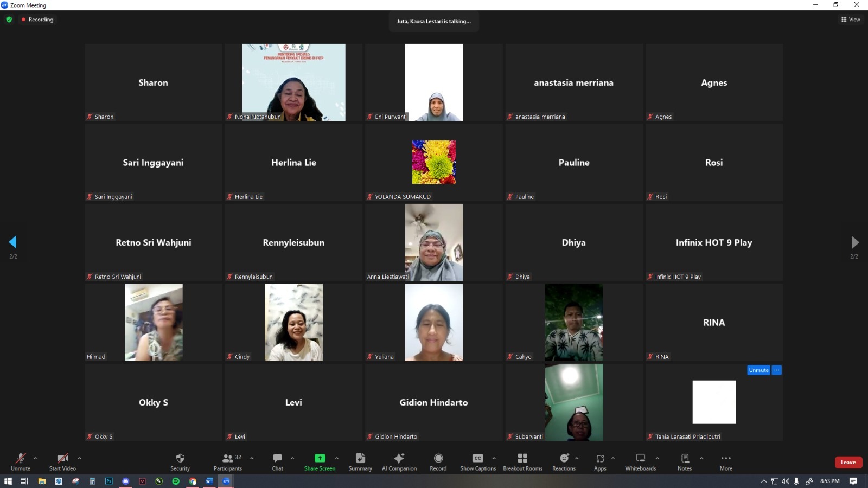Expand the Reactions options arrow
This screenshot has height=488, width=868.
577,458
